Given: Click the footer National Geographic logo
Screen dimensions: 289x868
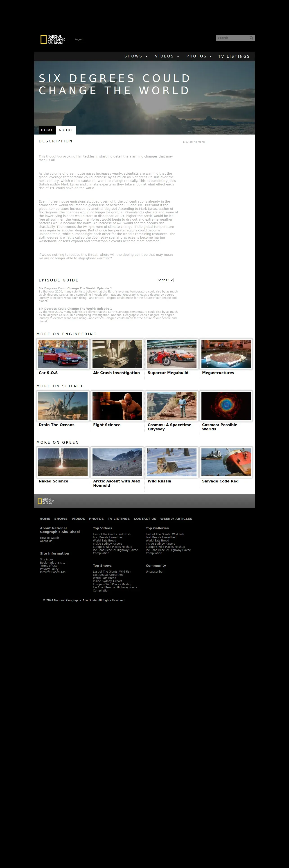Looking at the screenshot, I should click(46, 501).
